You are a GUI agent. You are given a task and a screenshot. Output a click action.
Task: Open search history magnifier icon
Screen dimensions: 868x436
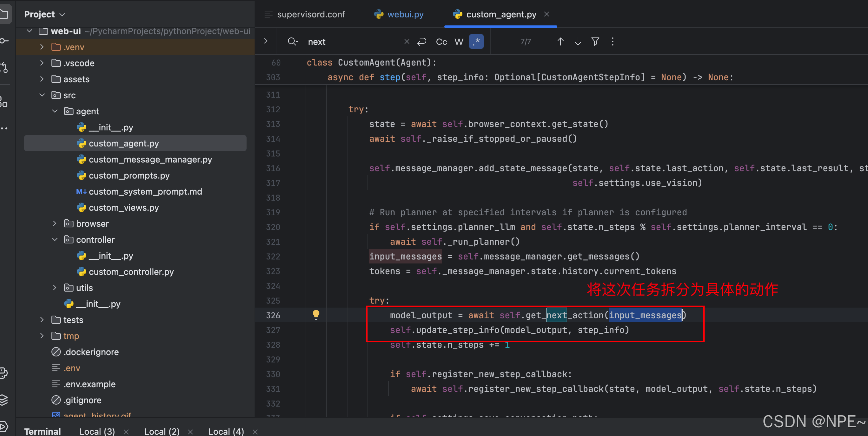click(292, 41)
